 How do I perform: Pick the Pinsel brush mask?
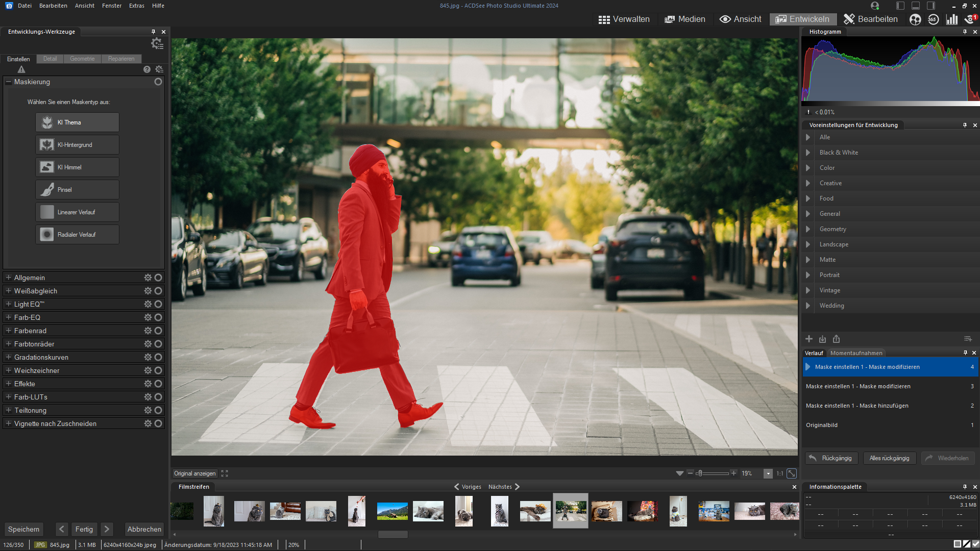tap(77, 190)
